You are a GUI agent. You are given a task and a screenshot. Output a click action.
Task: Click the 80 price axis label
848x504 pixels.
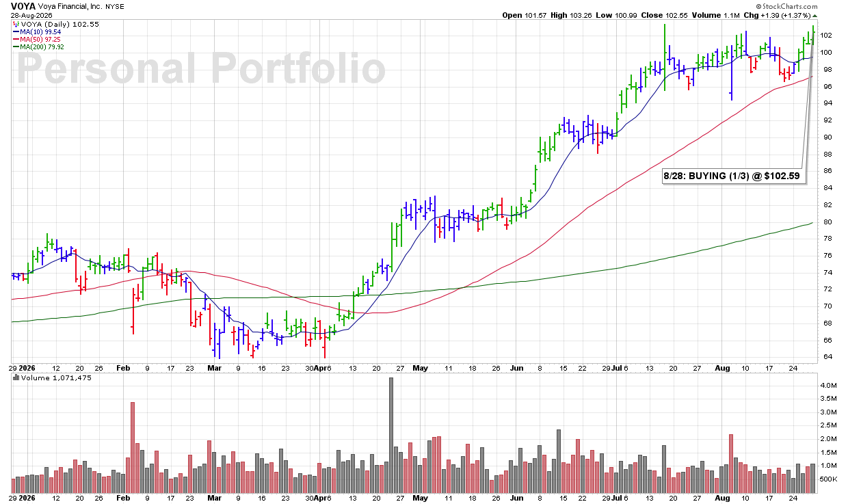tap(827, 222)
